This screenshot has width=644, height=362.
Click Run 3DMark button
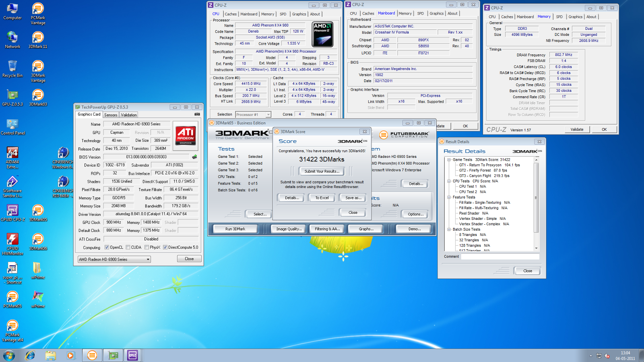(235, 229)
